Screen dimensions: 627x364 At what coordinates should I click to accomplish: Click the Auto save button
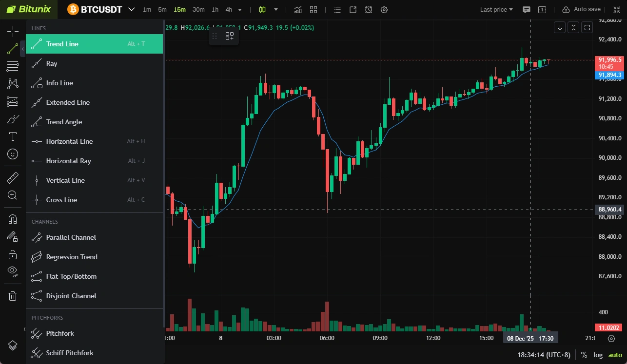[581, 10]
